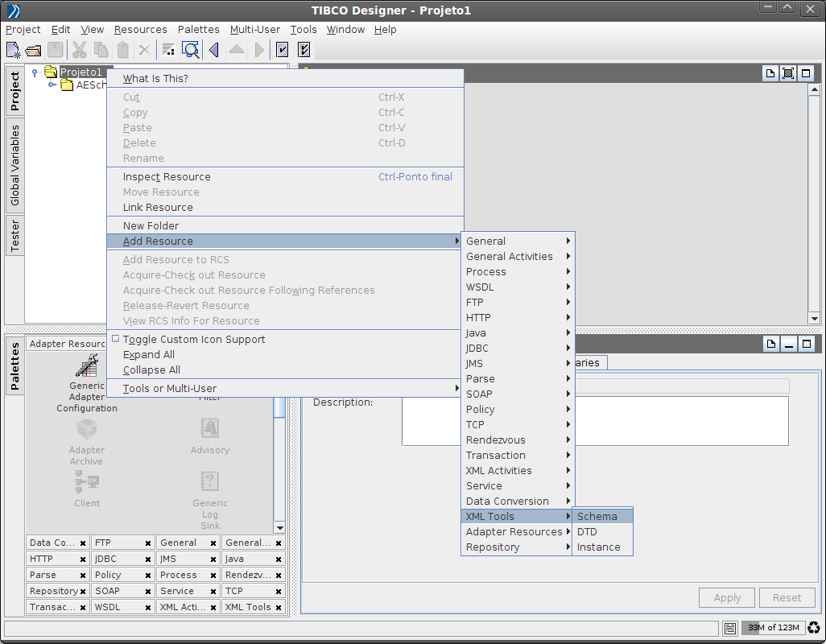The height and width of the screenshot is (644, 826).
Task: Click the blue back arrow toolbar icon
Action: point(214,50)
